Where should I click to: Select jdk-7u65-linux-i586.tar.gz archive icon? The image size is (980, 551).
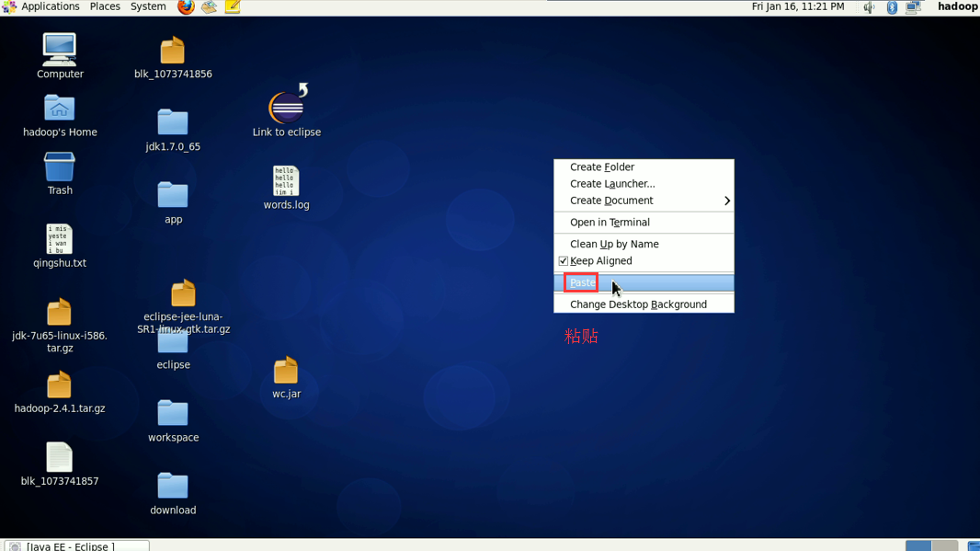point(60,312)
